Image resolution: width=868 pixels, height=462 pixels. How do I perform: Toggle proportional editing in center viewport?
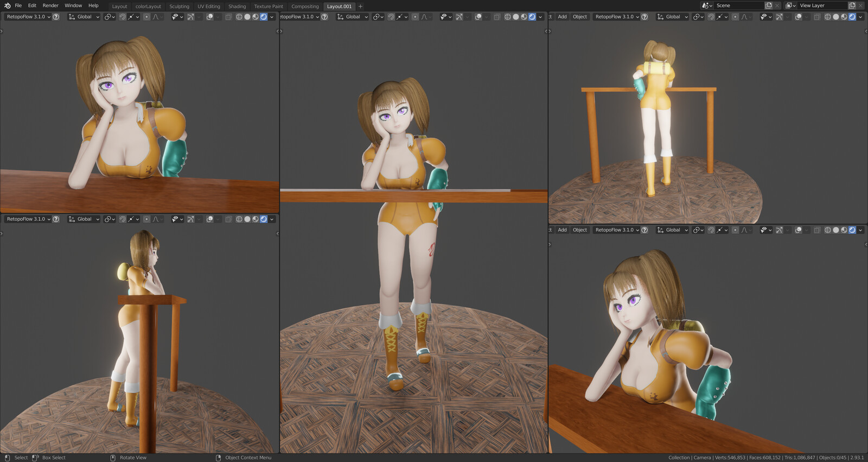[415, 17]
